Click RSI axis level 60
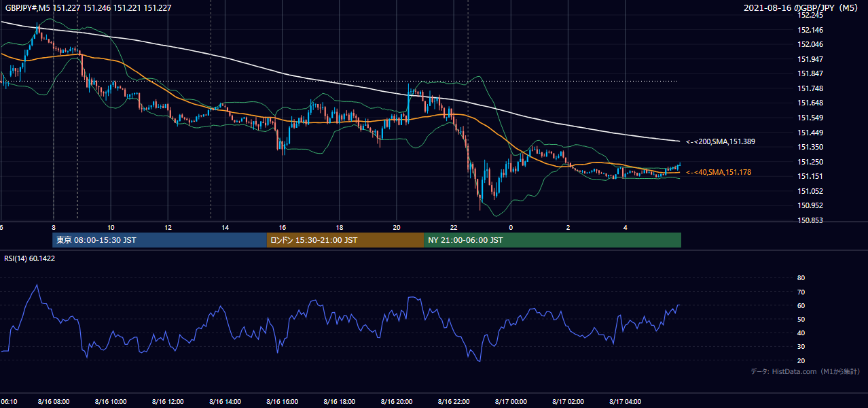Screen dimensions: 868x408 [801, 305]
